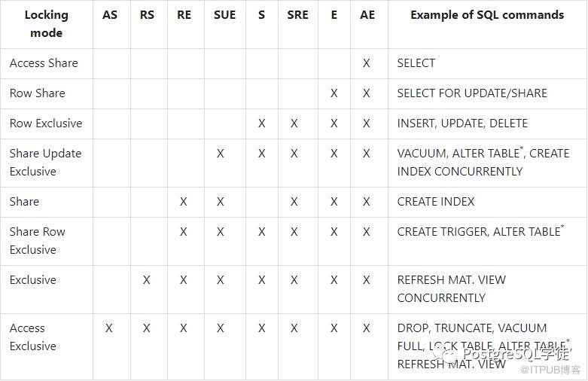Select the Share Row Exclusive row label
Image resolution: width=588 pixels, height=381 pixels.
coord(38,241)
